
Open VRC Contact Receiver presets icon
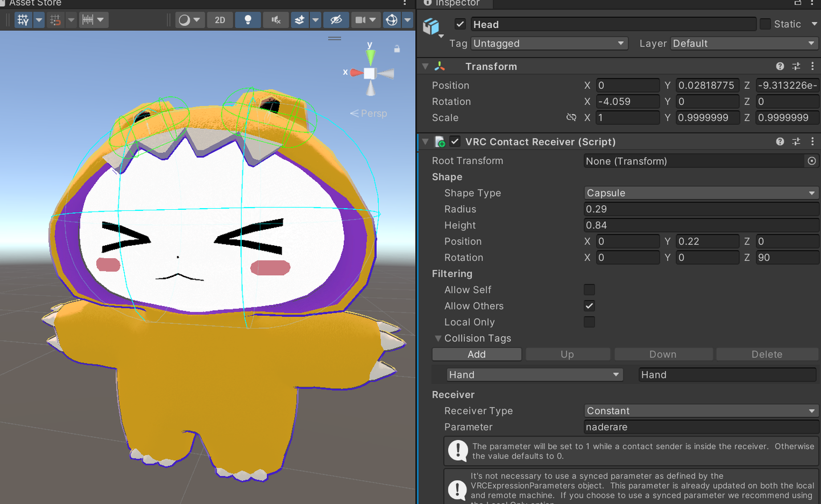tap(796, 141)
